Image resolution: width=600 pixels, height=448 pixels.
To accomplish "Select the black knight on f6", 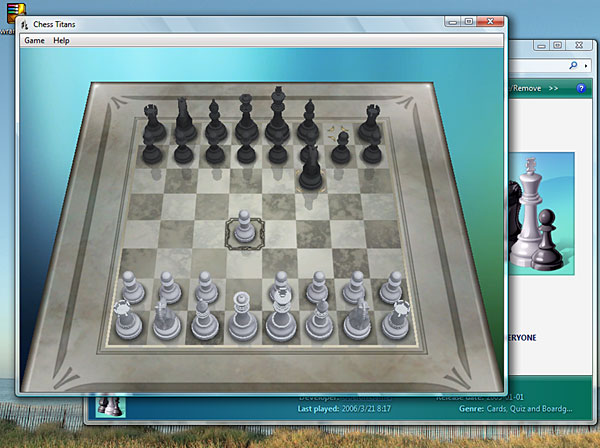I will point(310,169).
